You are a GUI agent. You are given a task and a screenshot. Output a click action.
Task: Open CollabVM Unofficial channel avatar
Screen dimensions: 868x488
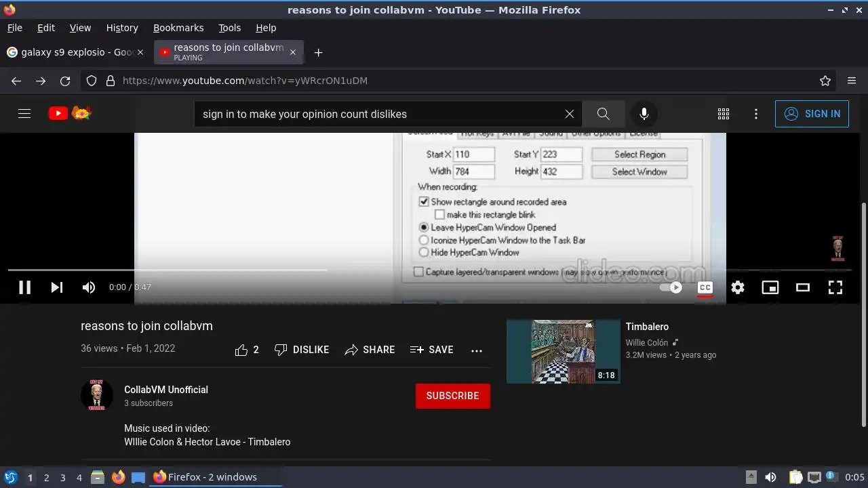[97, 395]
